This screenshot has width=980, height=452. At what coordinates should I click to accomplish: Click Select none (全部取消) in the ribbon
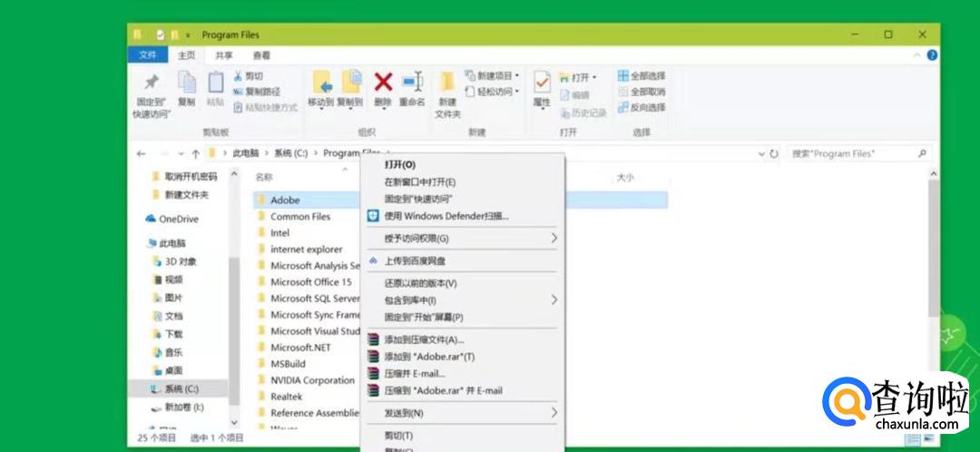tap(642, 92)
